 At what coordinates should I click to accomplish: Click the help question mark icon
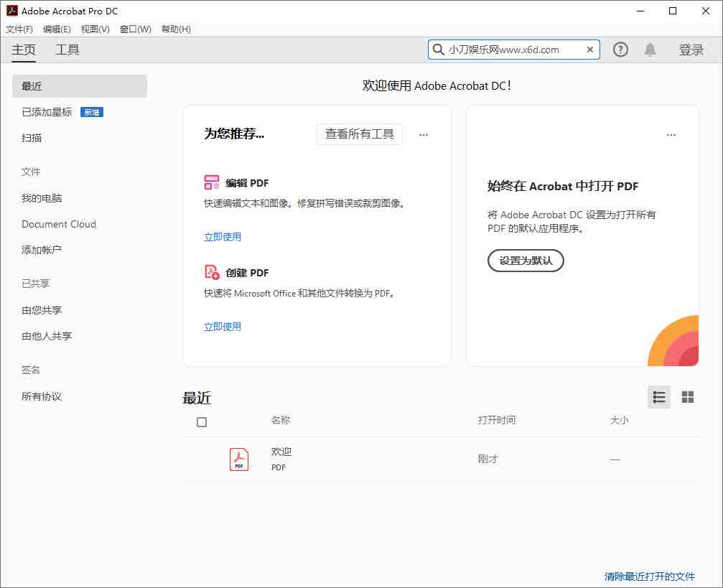(x=620, y=50)
